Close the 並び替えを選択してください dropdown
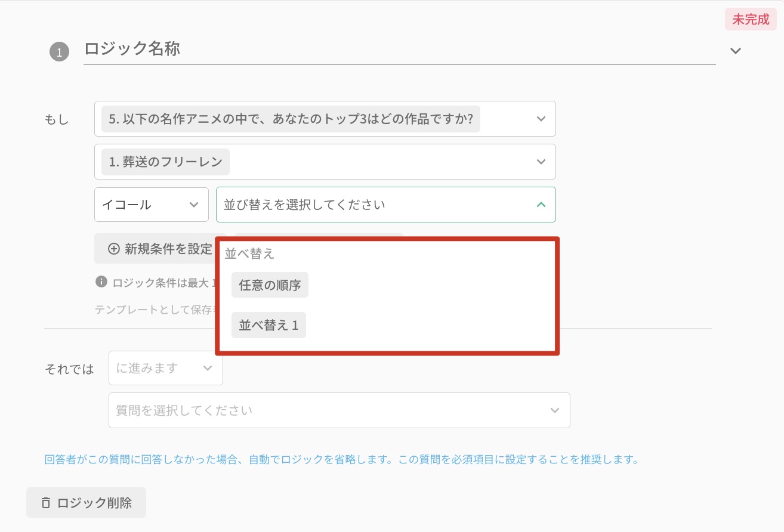784x532 pixels. coord(386,205)
